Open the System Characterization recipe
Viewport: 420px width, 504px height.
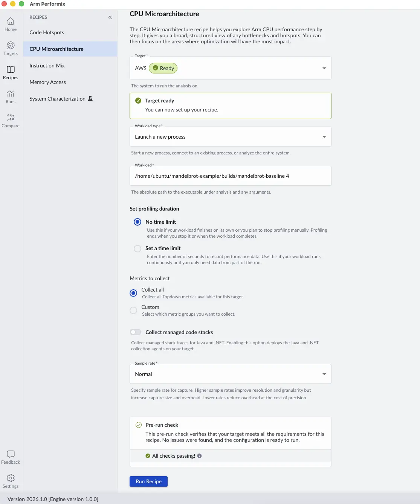click(x=57, y=99)
